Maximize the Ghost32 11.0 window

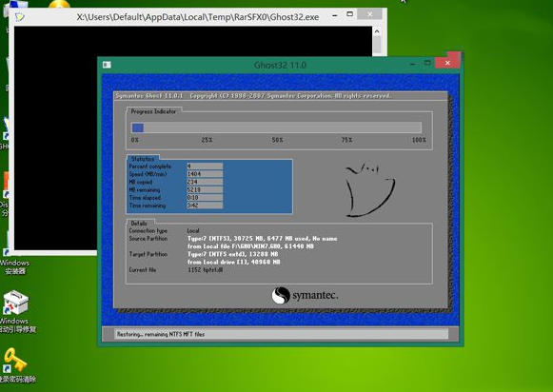click(427, 63)
